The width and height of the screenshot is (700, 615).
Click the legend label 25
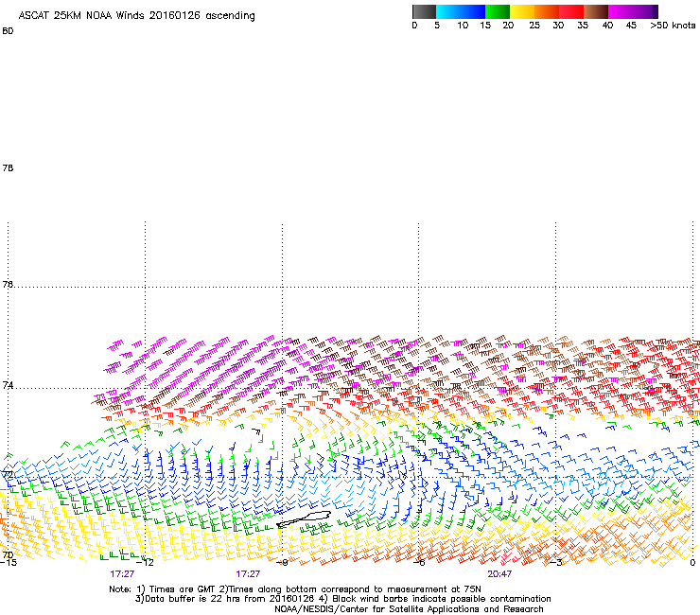(534, 26)
